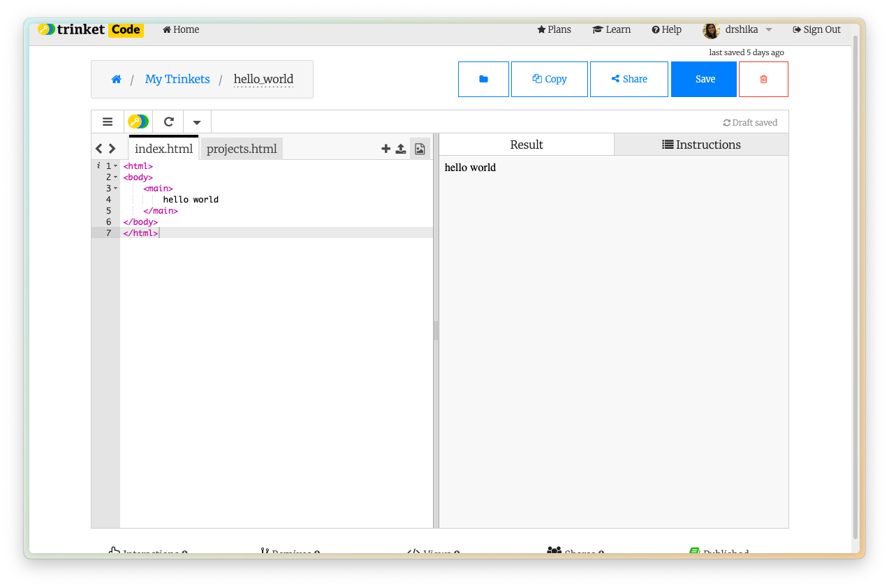This screenshot has width=889, height=588.
Task: Open the caret dropdown beside refresh icon
Action: pyautogui.click(x=197, y=122)
